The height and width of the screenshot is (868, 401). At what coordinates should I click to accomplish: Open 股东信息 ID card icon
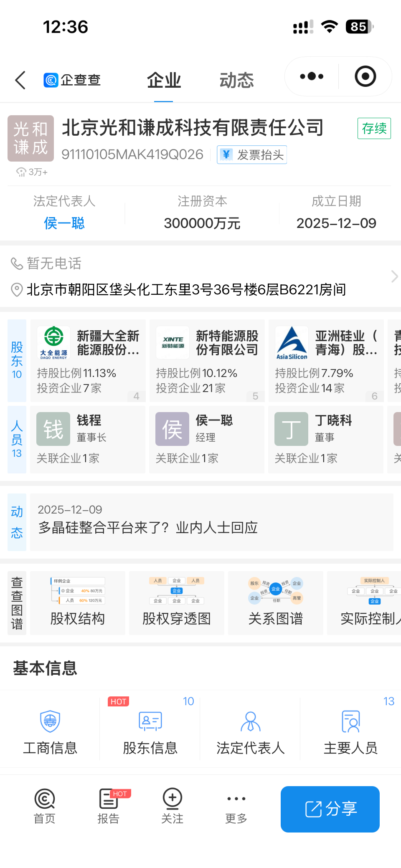pyautogui.click(x=150, y=721)
